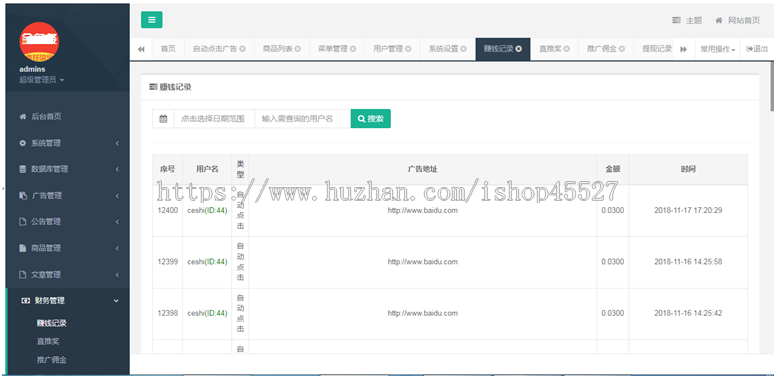Image resolution: width=776 pixels, height=378 pixels.
Task: Select 直推奖 in the sidebar submenu
Action: coord(48,341)
